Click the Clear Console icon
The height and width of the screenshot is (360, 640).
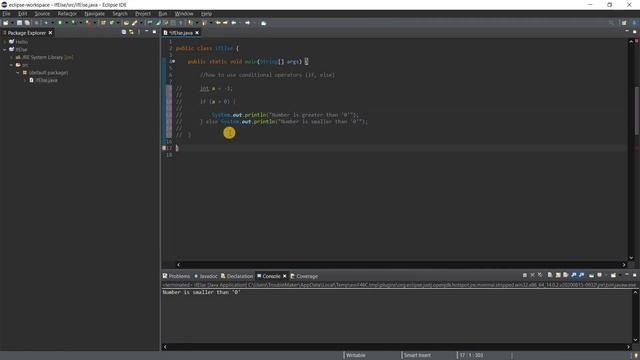coord(550,275)
